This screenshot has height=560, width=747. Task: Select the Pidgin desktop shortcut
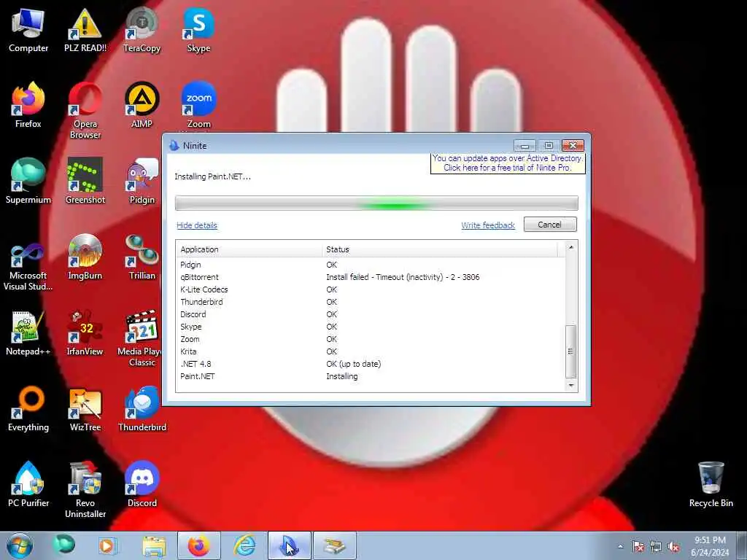coord(142,181)
